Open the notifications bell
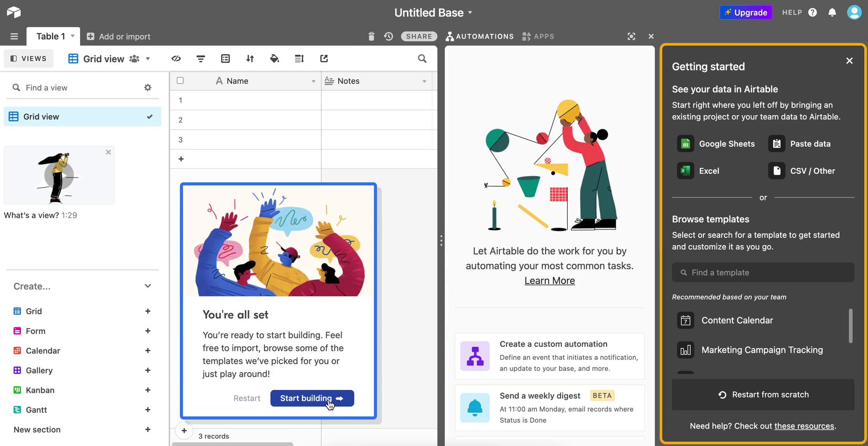This screenshot has width=868, height=446. click(x=832, y=12)
